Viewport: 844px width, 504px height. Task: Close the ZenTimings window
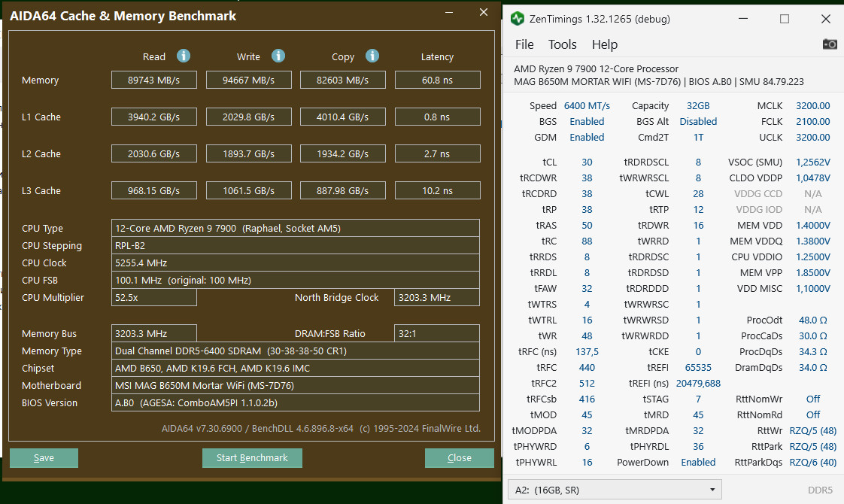(x=826, y=19)
